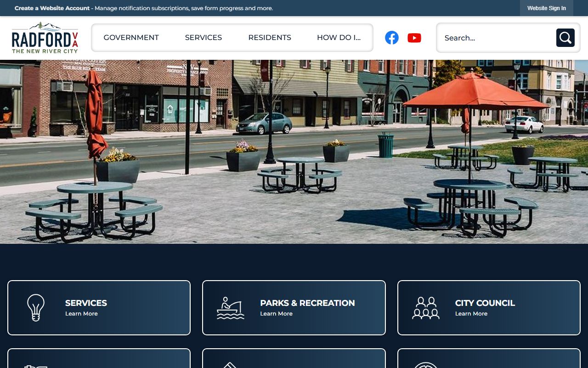Click Learn More under Services
The height and width of the screenshot is (368, 588).
81,314
